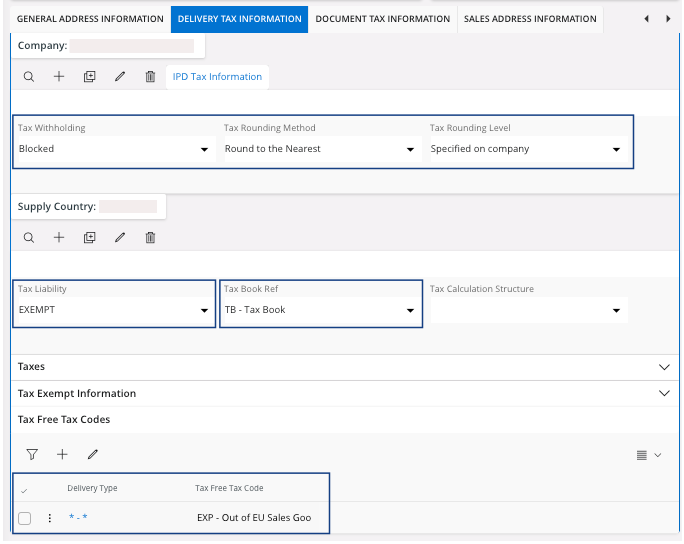This screenshot has height=544, width=684.
Task: Expand the Taxes section
Action: point(664,367)
